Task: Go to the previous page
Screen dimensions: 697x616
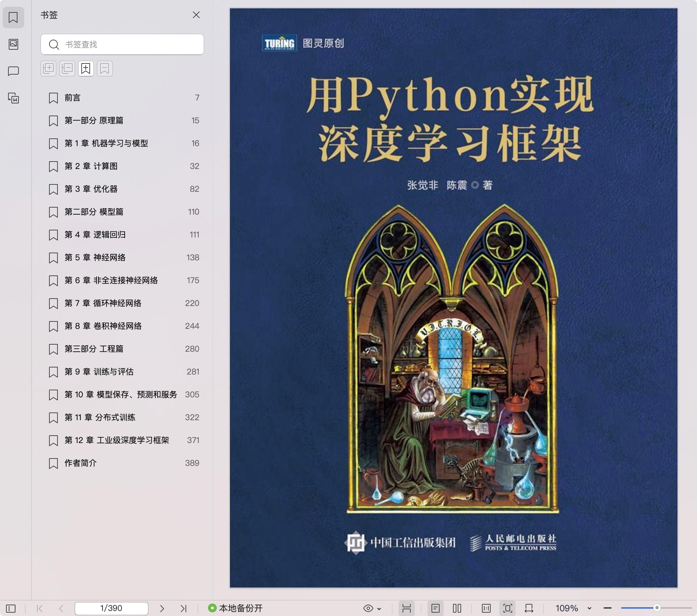Action: tap(61, 609)
